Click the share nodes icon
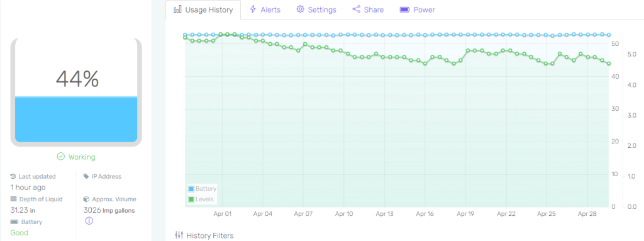 [356, 9]
